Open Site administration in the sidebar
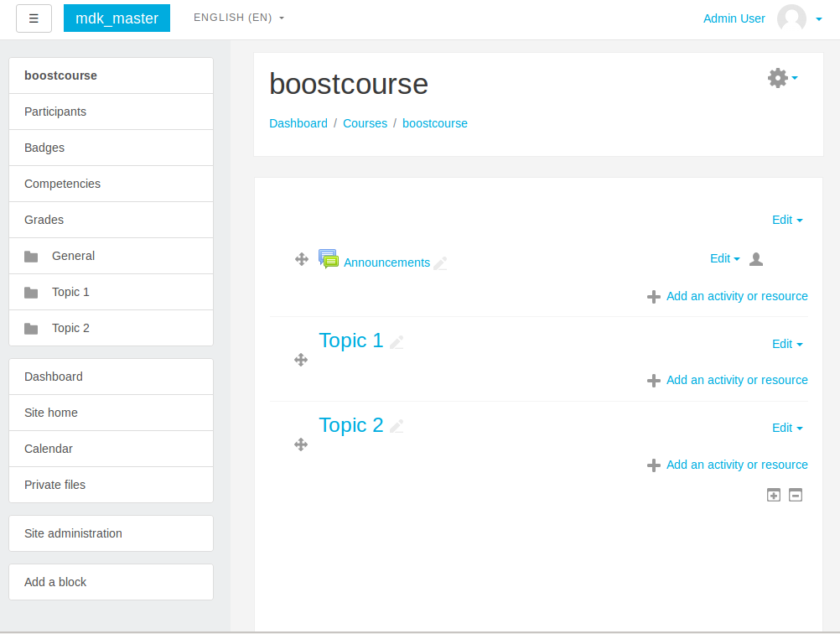The image size is (840, 634). tap(111, 533)
